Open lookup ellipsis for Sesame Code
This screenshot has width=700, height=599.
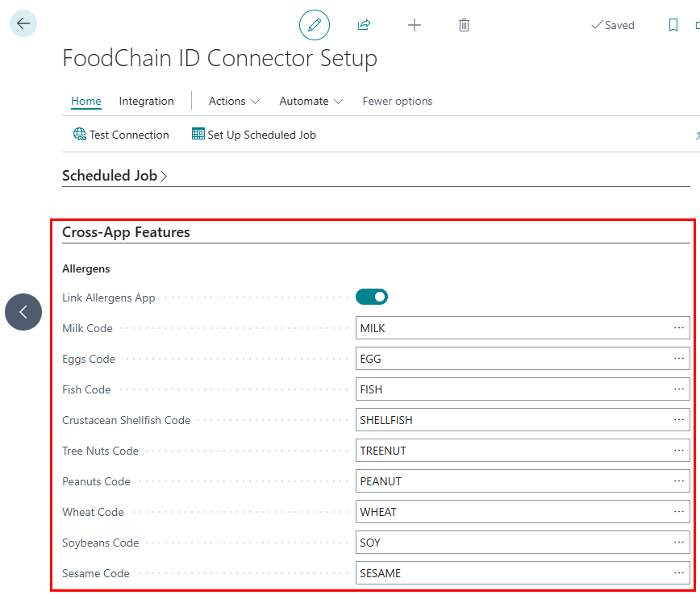pos(679,573)
